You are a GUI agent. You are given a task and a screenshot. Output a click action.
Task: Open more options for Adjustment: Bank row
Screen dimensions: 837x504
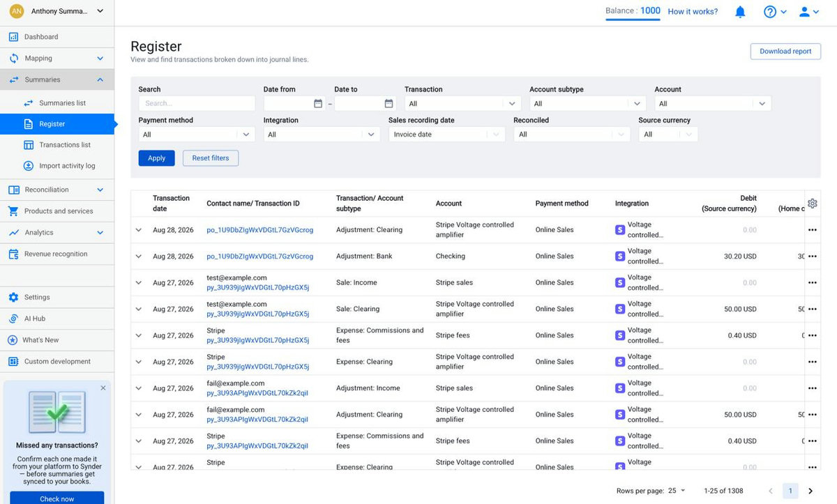pyautogui.click(x=812, y=257)
